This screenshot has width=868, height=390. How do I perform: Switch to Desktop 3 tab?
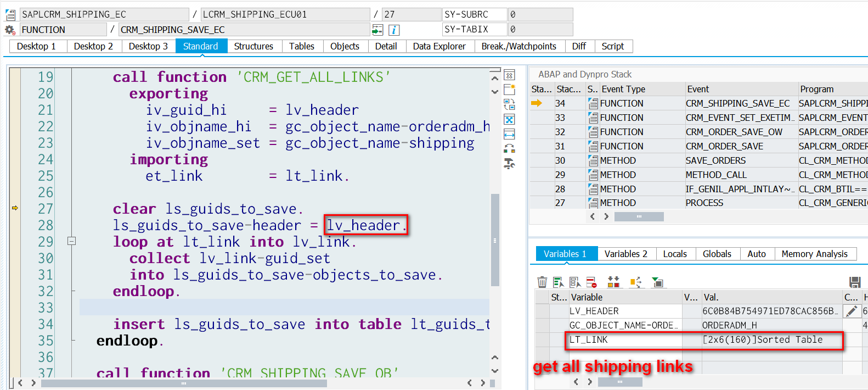[x=148, y=46]
